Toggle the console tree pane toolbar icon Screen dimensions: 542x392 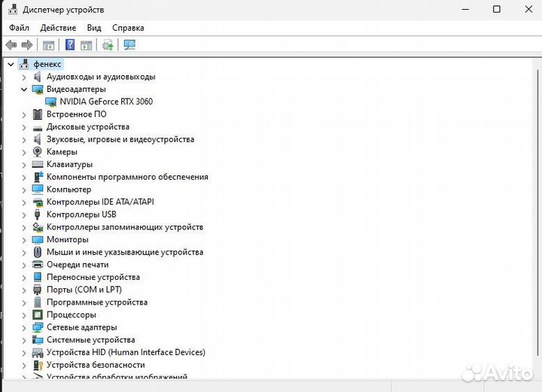(49, 45)
